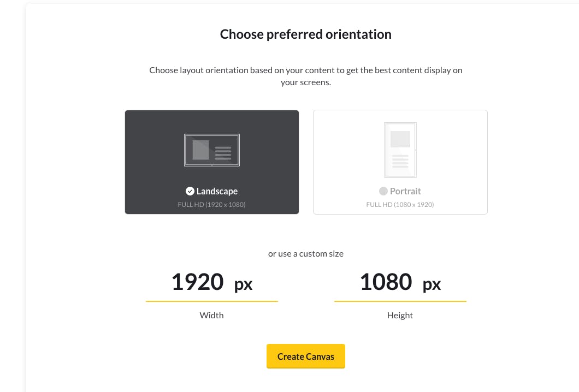Viewport: 579px width, 392px height.
Task: Click the Width label under the field
Action: click(x=211, y=315)
